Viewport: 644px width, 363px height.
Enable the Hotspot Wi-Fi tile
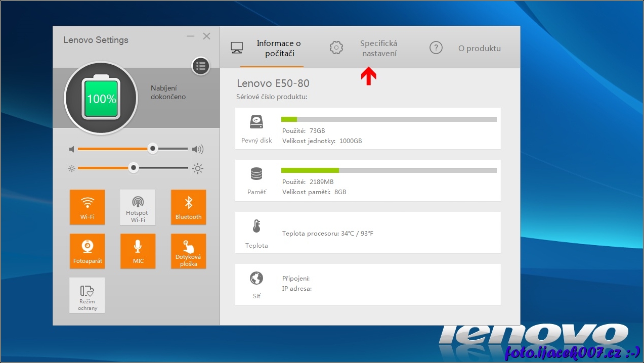[x=138, y=207]
